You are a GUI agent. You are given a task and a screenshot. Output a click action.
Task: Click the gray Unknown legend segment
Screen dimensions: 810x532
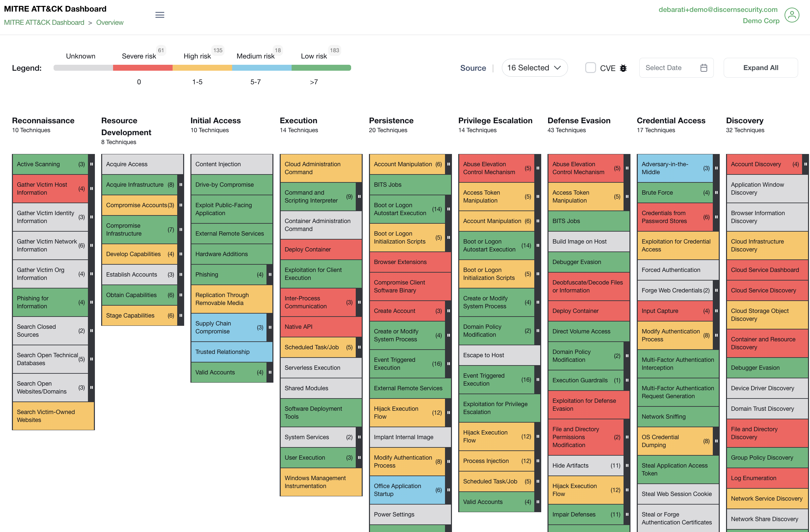(x=83, y=68)
